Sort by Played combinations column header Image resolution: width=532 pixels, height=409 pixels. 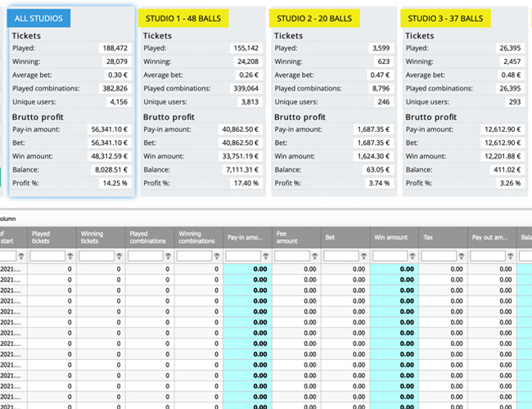click(150, 237)
